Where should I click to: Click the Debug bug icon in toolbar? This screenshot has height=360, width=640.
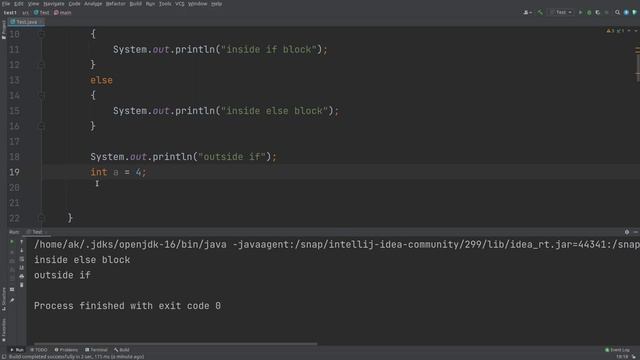pos(589,13)
